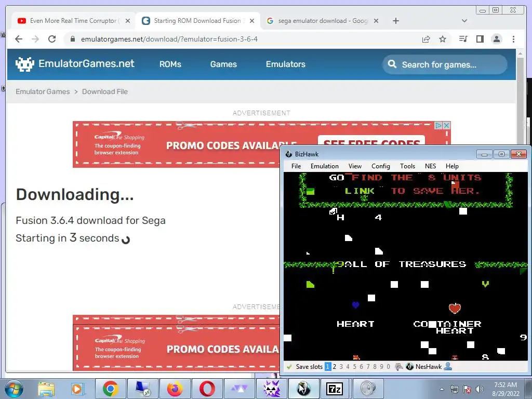
Task: Open BizHawk Emulation menu
Action: point(324,166)
